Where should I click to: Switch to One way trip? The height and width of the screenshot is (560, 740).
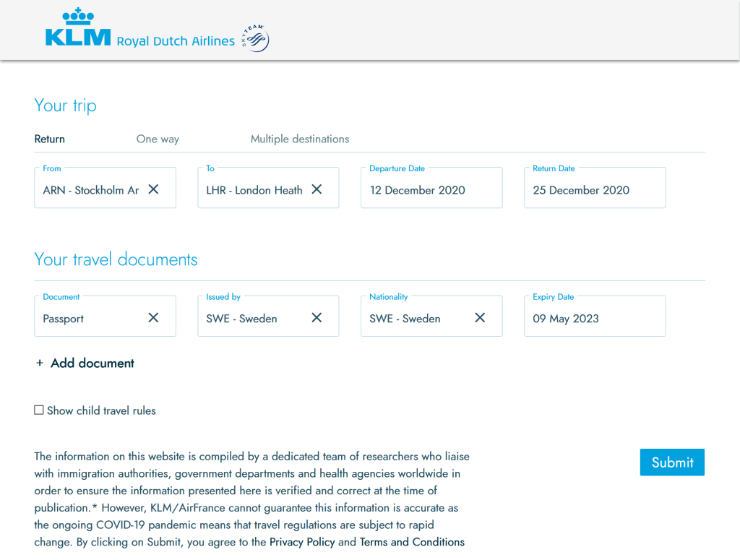[x=158, y=139]
